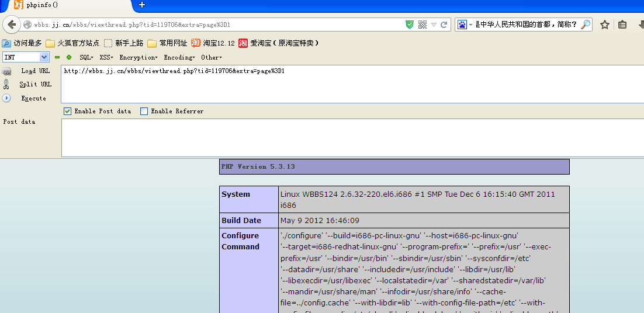Click the Linux WBBS124 system value text
644x313 pixels.
coord(418,199)
